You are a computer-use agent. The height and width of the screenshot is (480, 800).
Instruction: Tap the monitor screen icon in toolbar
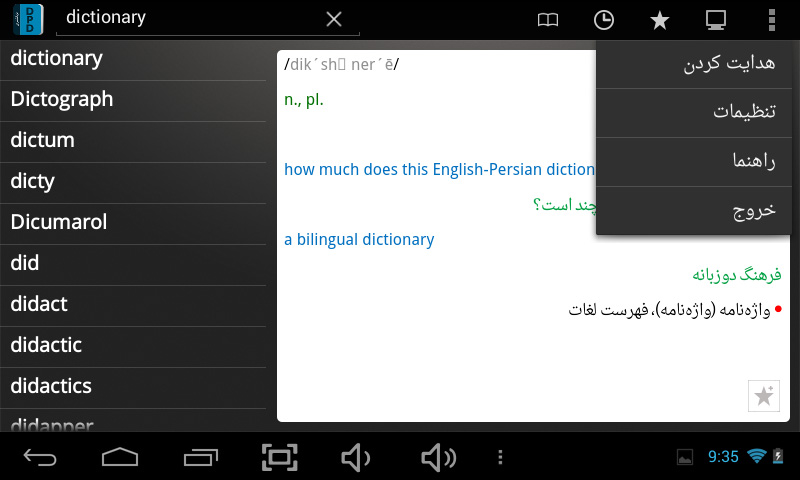coord(715,19)
